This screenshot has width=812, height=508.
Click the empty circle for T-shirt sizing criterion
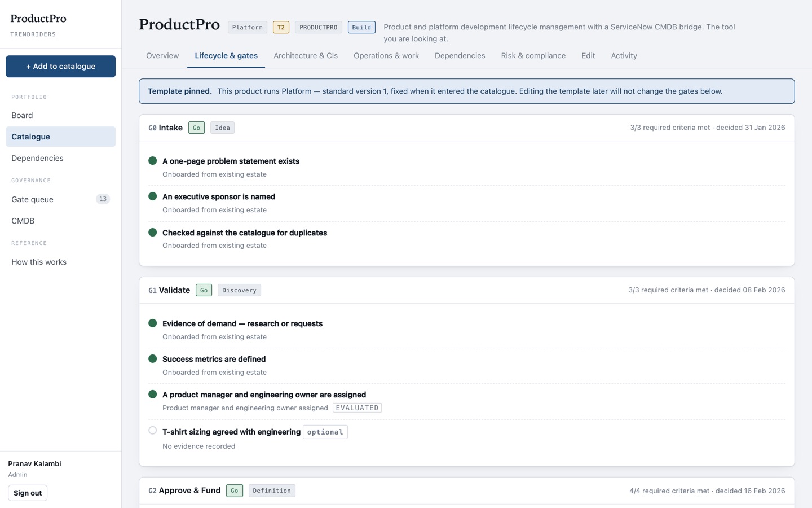(152, 431)
